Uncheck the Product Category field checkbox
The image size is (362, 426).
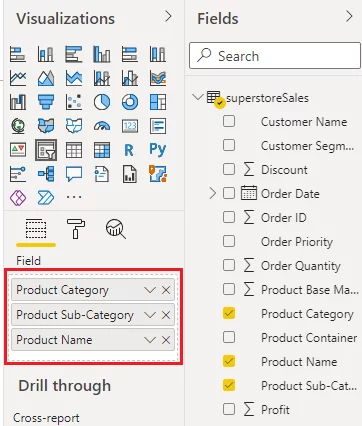(229, 313)
